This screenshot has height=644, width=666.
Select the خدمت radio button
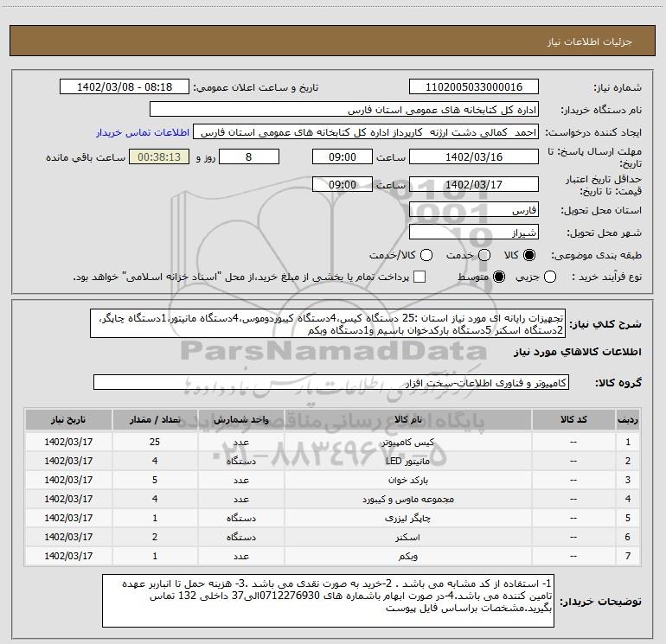(x=484, y=255)
